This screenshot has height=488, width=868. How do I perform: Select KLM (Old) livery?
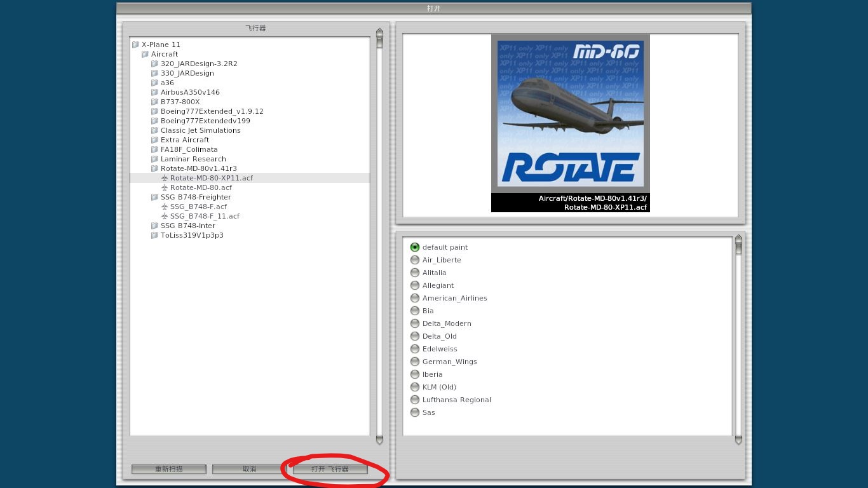415,387
